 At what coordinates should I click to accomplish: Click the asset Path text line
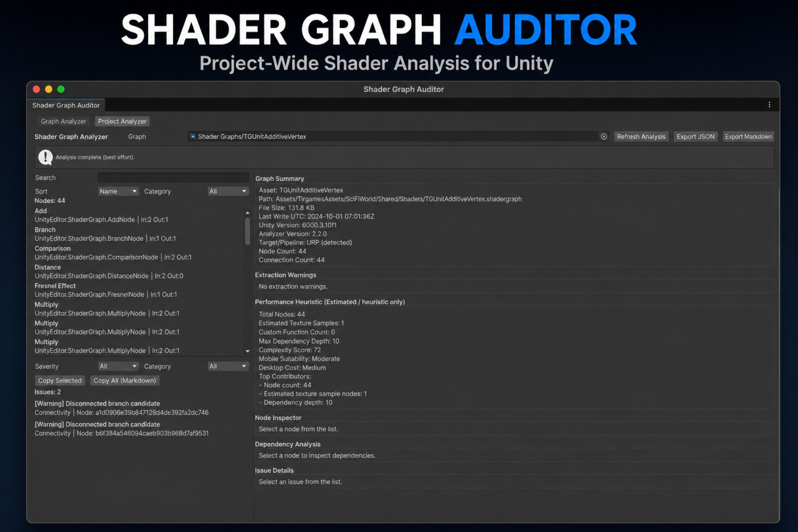390,199
